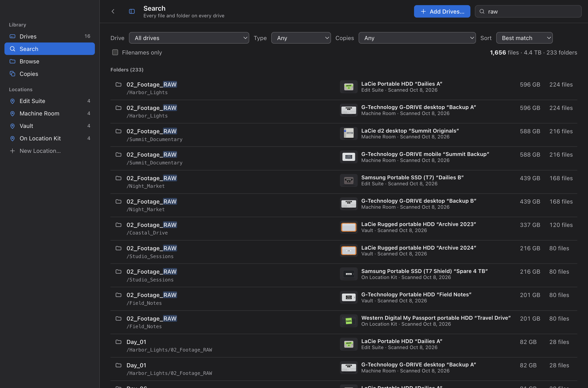Screen dimensions: 588x388
Task: Open Drives in the Library sidebar
Action: tap(49, 36)
